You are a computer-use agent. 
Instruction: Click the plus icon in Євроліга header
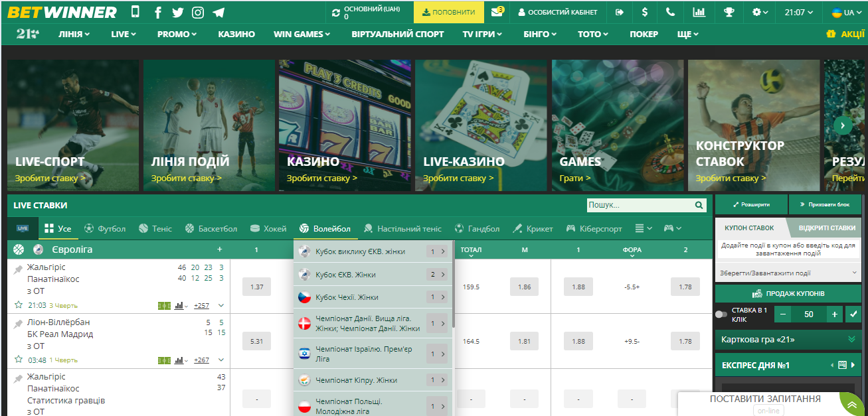220,249
